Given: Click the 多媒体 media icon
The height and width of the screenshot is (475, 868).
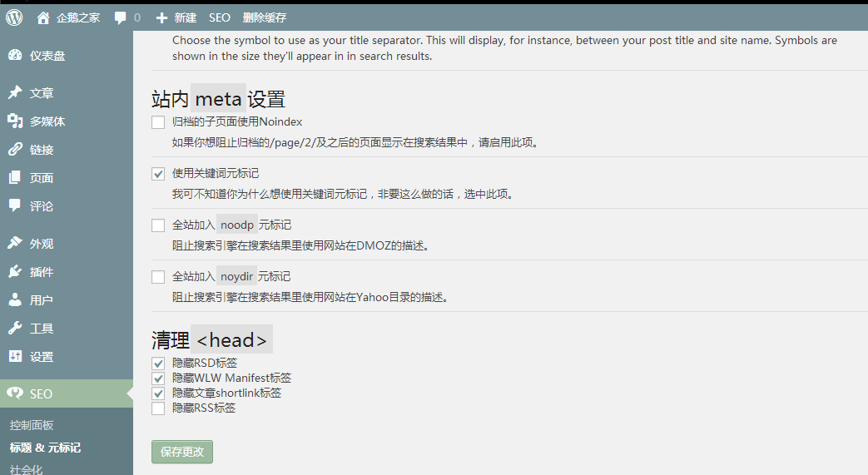Looking at the screenshot, I should click(15, 121).
